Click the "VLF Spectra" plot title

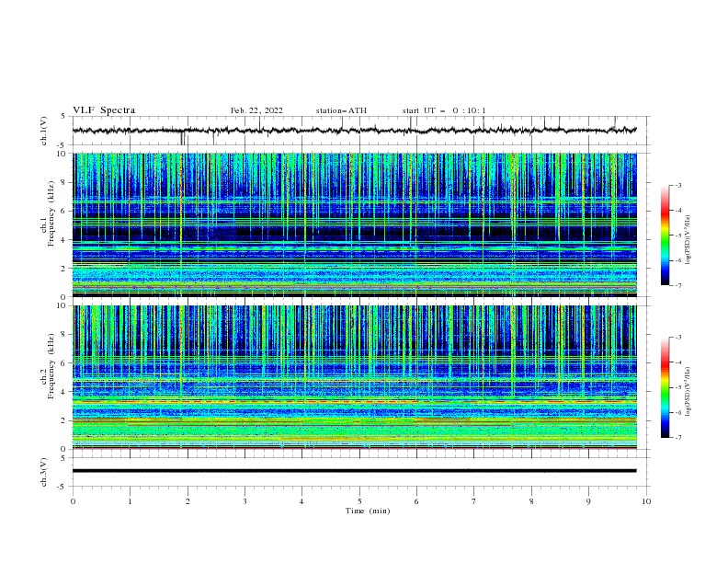click(104, 110)
